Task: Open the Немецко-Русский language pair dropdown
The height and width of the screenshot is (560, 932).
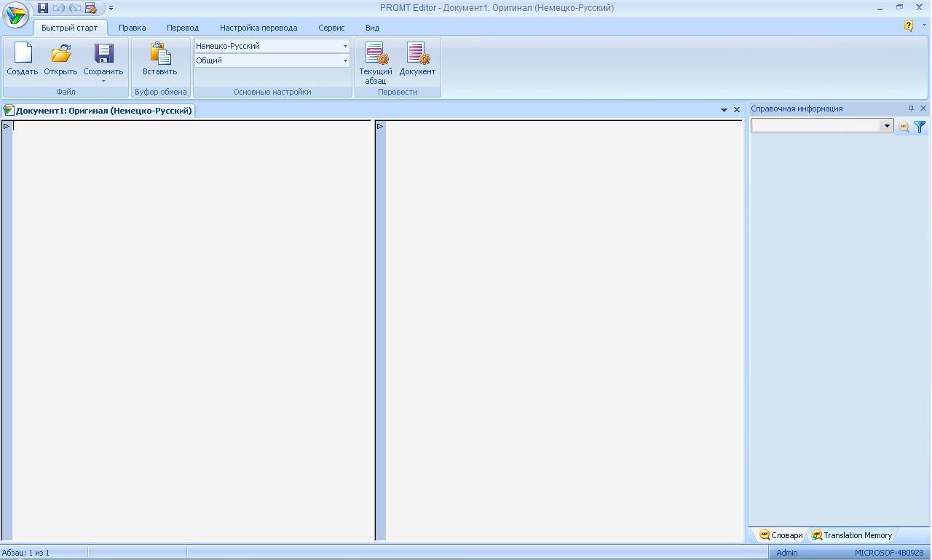Action: (345, 46)
